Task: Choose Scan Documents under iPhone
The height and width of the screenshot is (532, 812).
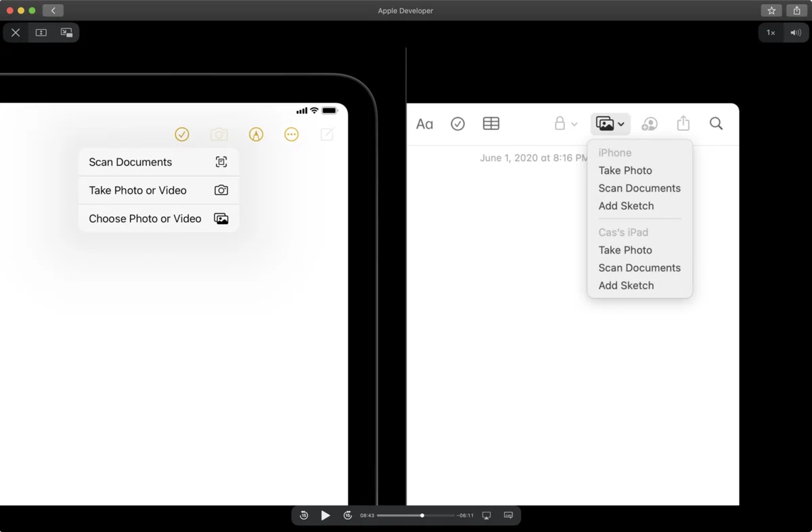Action: [639, 188]
